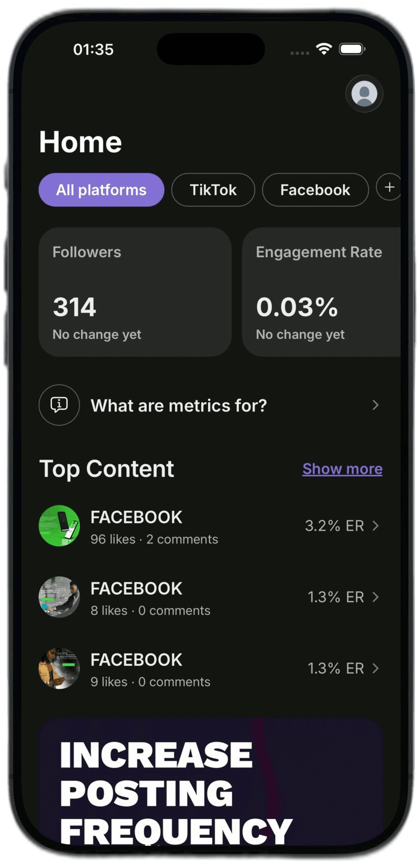420x868 pixels.
Task: Tap the battery indicator icon
Action: tap(352, 49)
